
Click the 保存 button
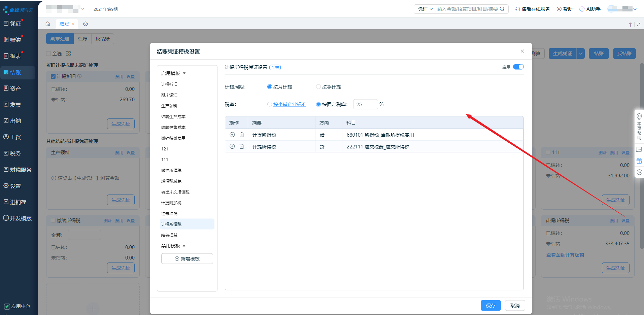(490, 305)
